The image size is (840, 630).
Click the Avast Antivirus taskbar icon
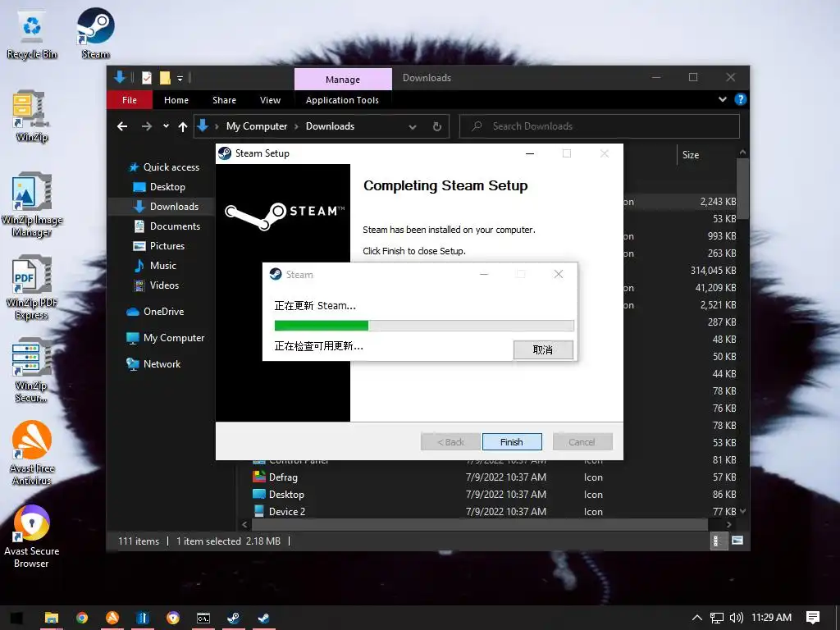[x=112, y=618]
